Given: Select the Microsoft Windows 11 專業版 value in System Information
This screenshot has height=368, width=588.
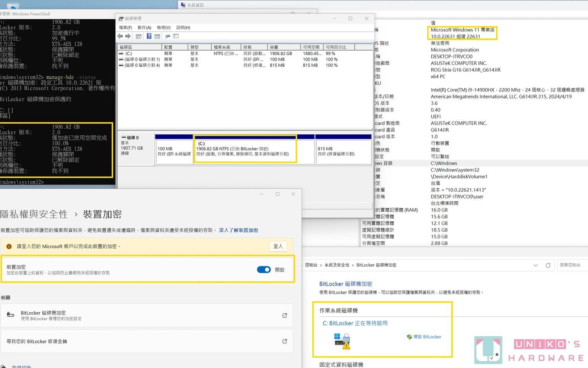Looking at the screenshot, I should [x=463, y=30].
